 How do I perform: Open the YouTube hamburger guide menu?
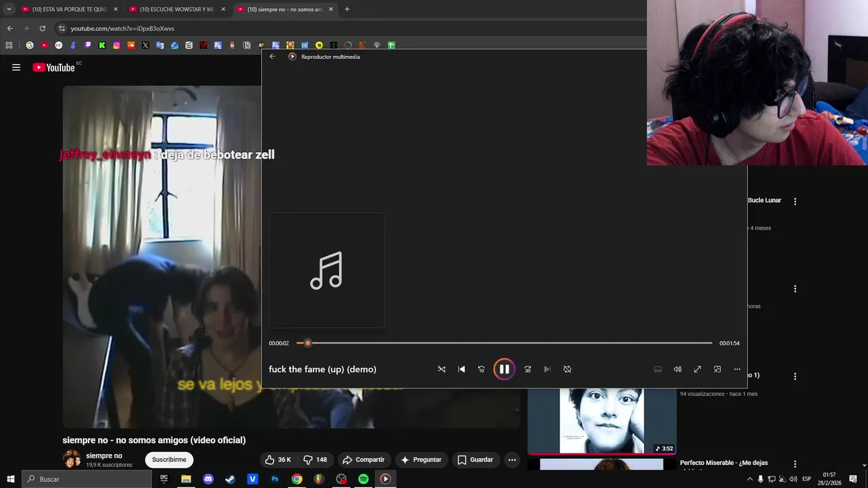tap(16, 67)
